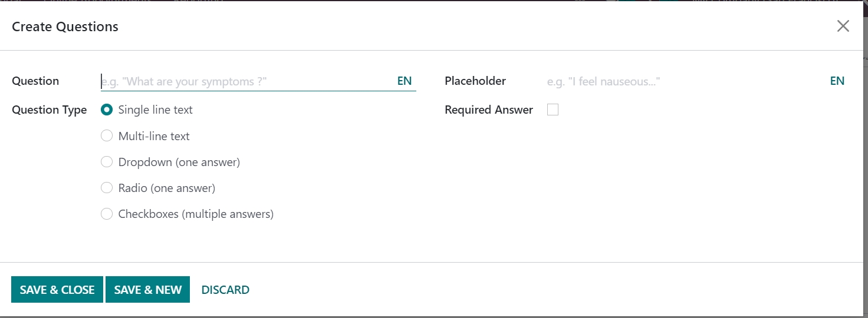Select the Single line text option
Viewport: 868px width, 318px height.
[107, 110]
